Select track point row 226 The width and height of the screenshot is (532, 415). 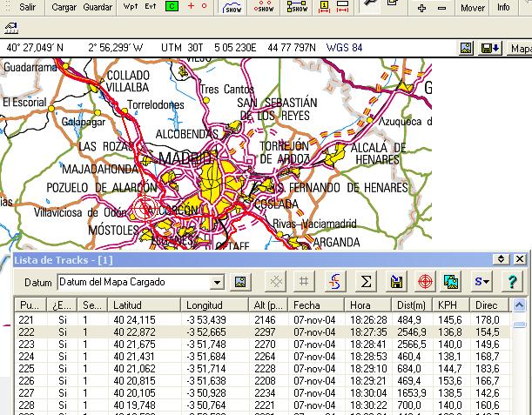(x=262, y=381)
